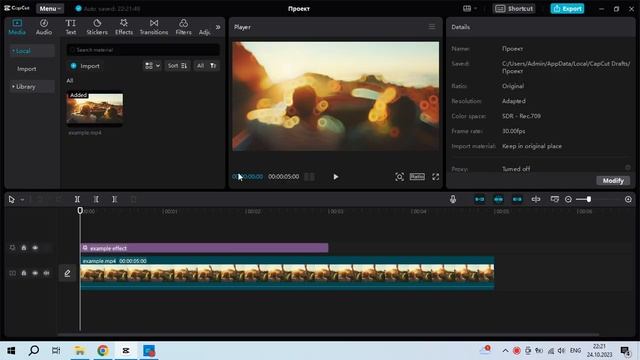This screenshot has height=360, width=640.
Task: Click the Split clip tool
Action: pyautogui.click(x=77, y=199)
